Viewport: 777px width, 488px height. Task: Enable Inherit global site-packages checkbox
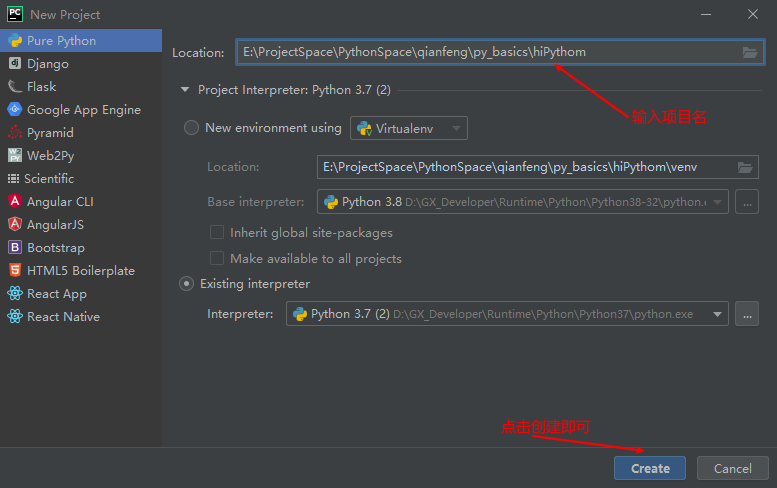point(217,232)
